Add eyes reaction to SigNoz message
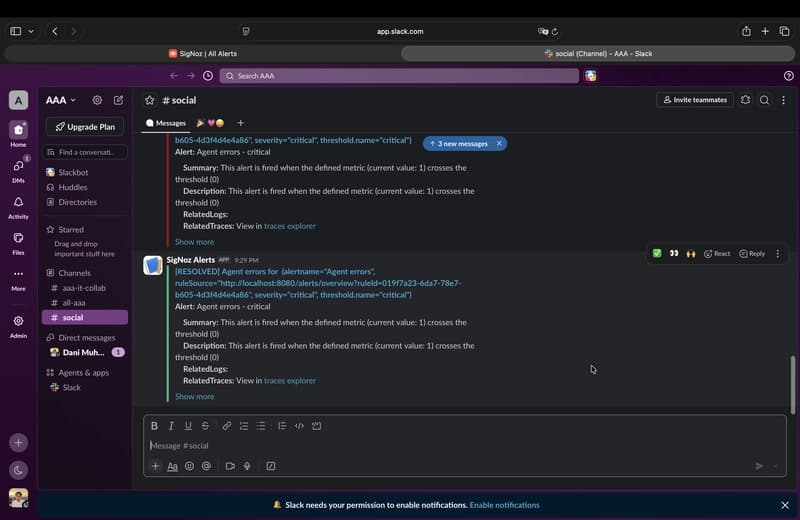Image resolution: width=800 pixels, height=520 pixels. pos(674,253)
